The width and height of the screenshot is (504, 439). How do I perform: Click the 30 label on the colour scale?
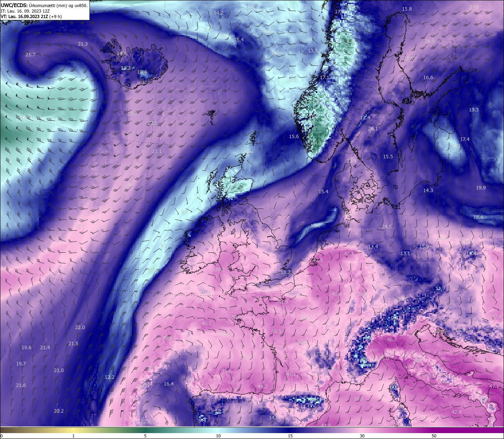(x=362, y=436)
